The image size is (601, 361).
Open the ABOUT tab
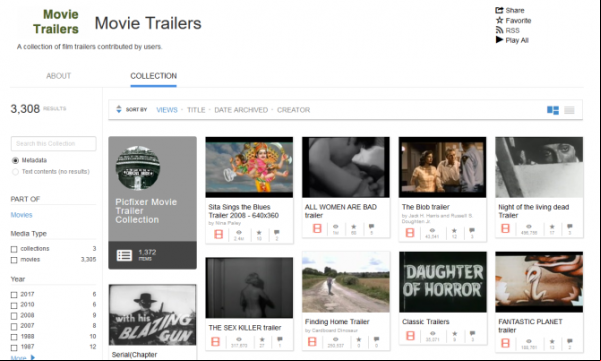coord(58,76)
